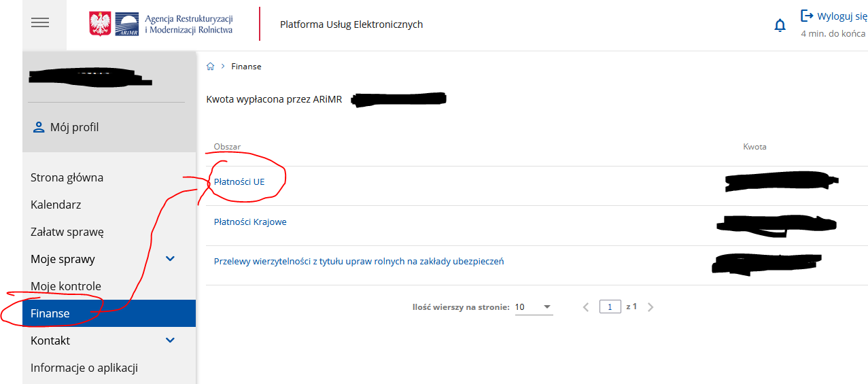Image resolution: width=868 pixels, height=384 pixels.
Task: Click the page number input field
Action: click(x=610, y=307)
